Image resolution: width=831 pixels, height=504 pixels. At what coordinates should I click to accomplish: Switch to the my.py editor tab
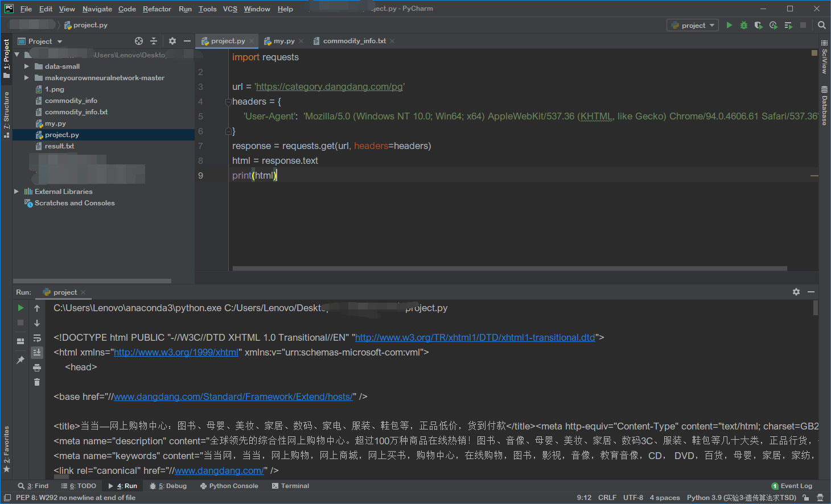click(284, 41)
